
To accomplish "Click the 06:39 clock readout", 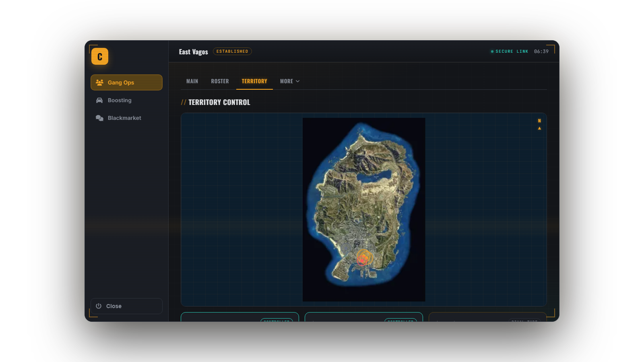I will pos(541,51).
